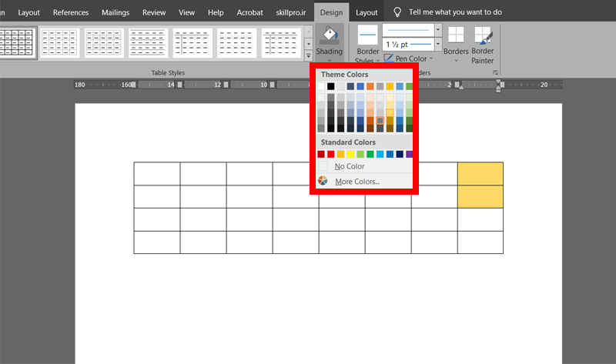Pick the red standard color swatch
The image size is (616, 364).
[331, 154]
